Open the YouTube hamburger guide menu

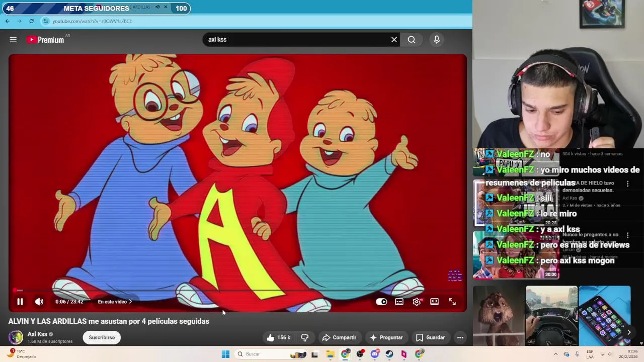pyautogui.click(x=13, y=40)
